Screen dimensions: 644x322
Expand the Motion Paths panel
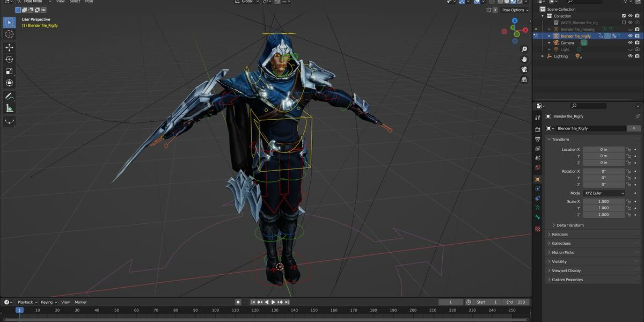pyautogui.click(x=562, y=253)
